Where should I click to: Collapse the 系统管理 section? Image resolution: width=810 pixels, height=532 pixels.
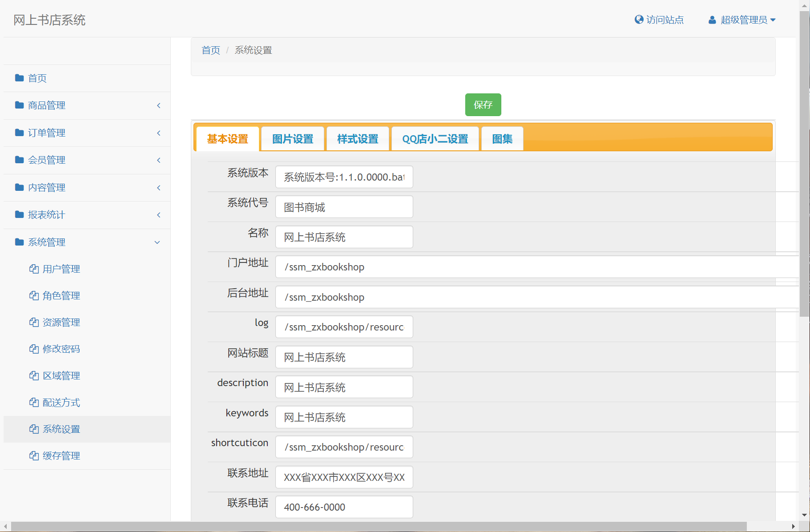tap(157, 242)
